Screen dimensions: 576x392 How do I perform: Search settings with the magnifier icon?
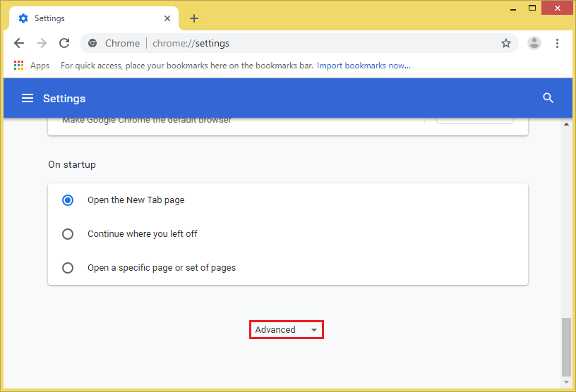coord(548,98)
